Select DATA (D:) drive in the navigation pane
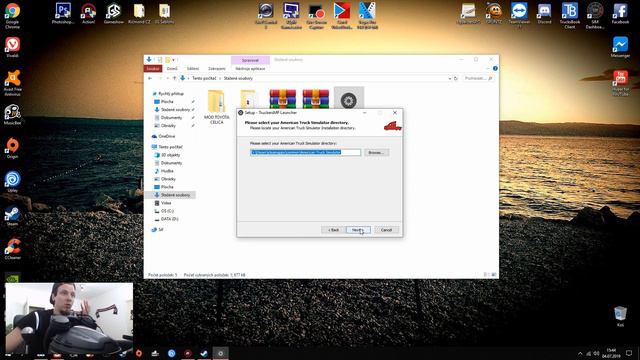Screen dimensions: 640x360 pyautogui.click(x=169, y=219)
